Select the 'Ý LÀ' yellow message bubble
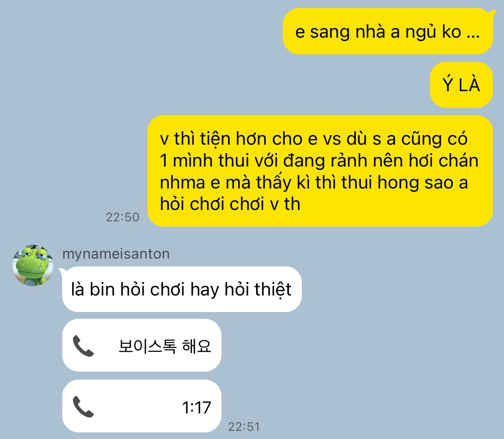504x439 pixels. [x=461, y=85]
